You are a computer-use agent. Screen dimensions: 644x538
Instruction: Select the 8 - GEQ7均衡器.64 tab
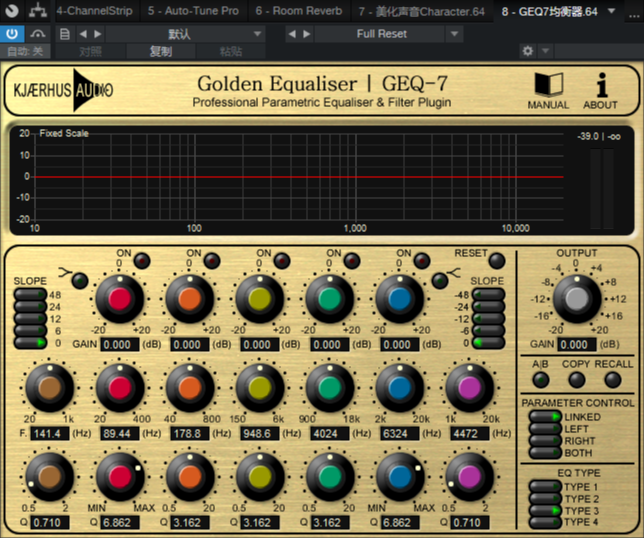pos(550,11)
